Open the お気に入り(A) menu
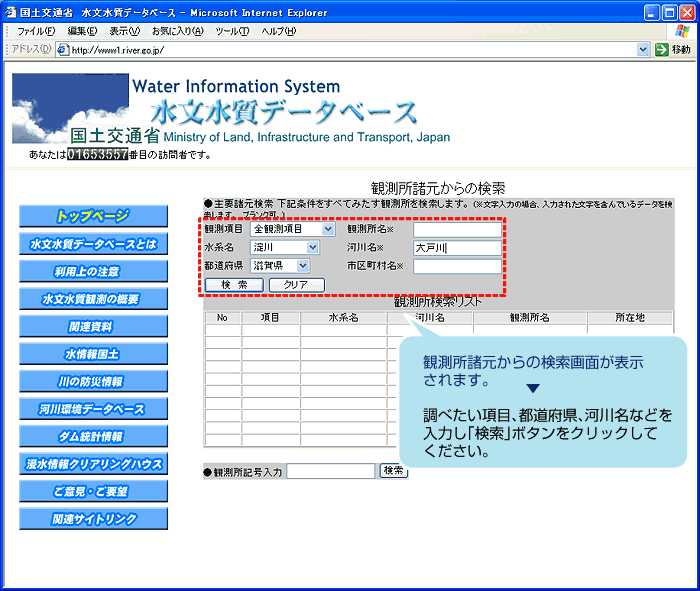This screenshot has width=700, height=591. pyautogui.click(x=180, y=31)
